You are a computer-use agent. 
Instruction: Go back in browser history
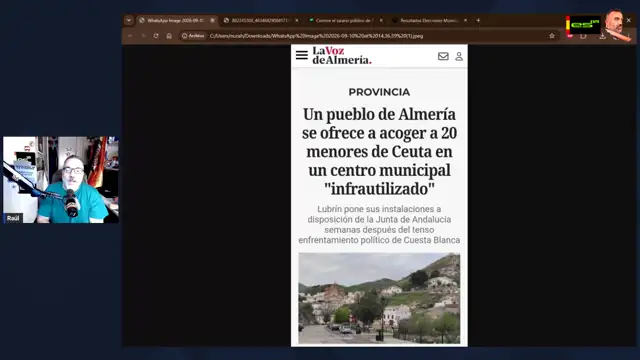point(130,36)
